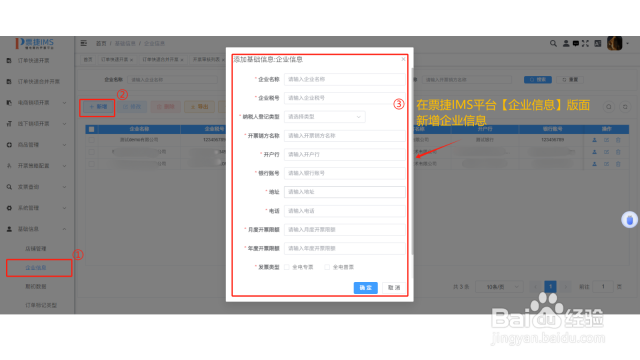Viewport: 640px width, 360px height.
Task: Click the 修改 edit button
Action: pyautogui.click(x=132, y=107)
